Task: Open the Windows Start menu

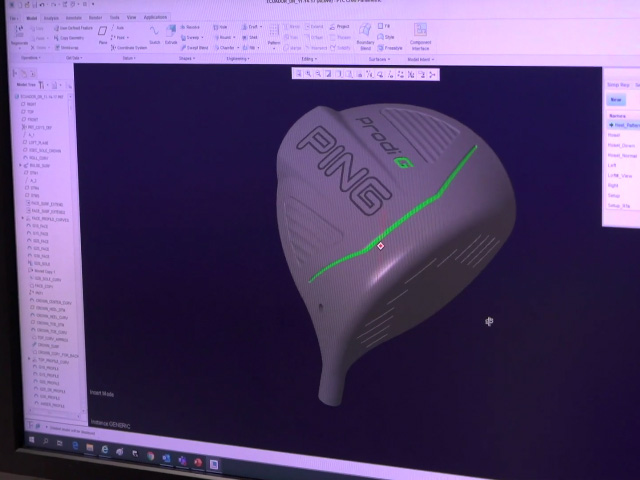Action: [x=32, y=440]
